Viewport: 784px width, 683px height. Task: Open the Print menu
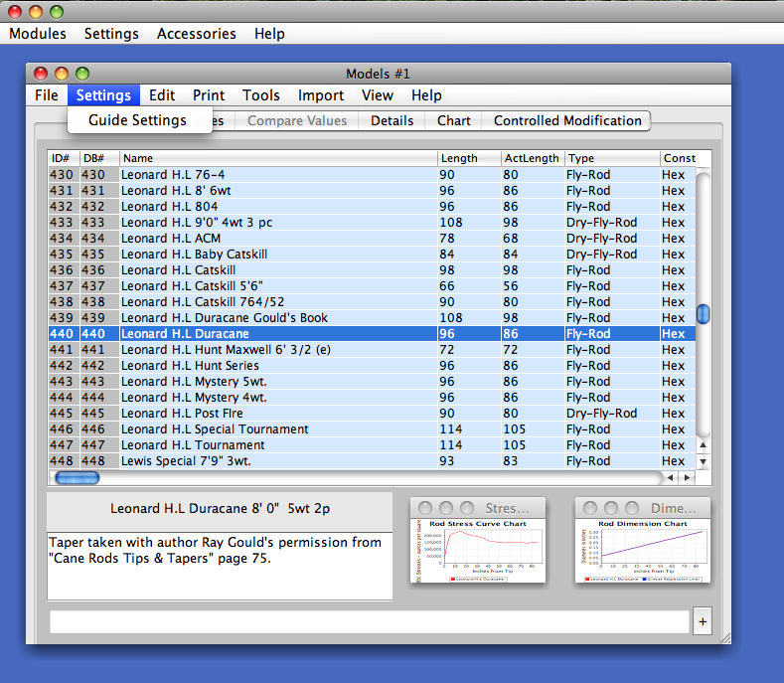click(x=209, y=95)
